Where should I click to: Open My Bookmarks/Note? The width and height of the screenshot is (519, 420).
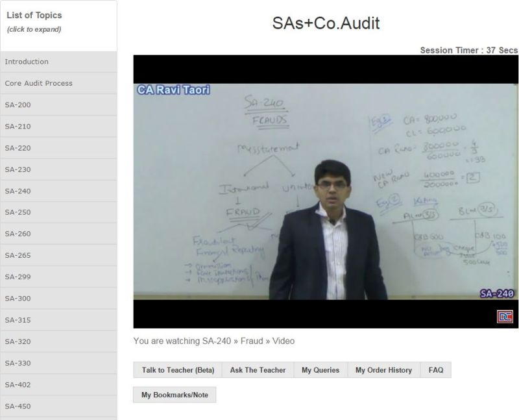point(175,395)
